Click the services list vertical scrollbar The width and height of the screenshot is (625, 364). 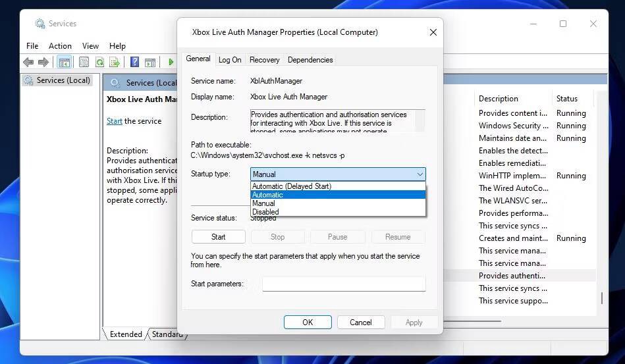[x=601, y=298]
